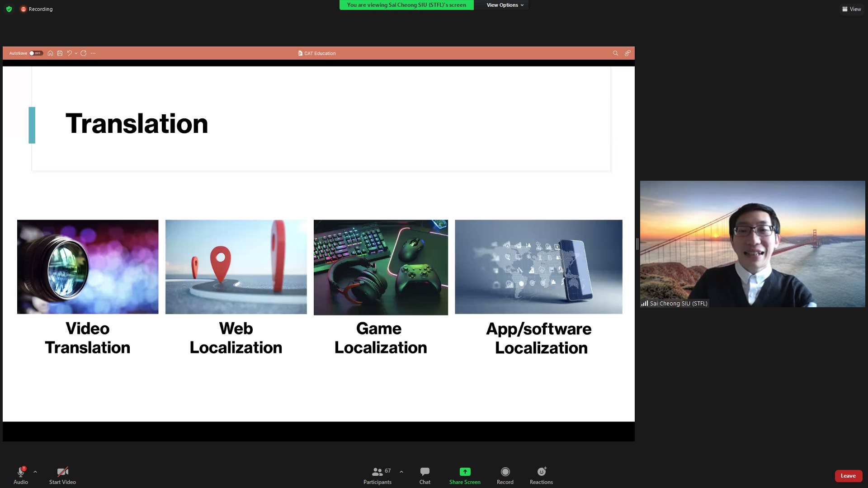Open the View layout button
This screenshot has height=488, width=868.
click(x=851, y=9)
